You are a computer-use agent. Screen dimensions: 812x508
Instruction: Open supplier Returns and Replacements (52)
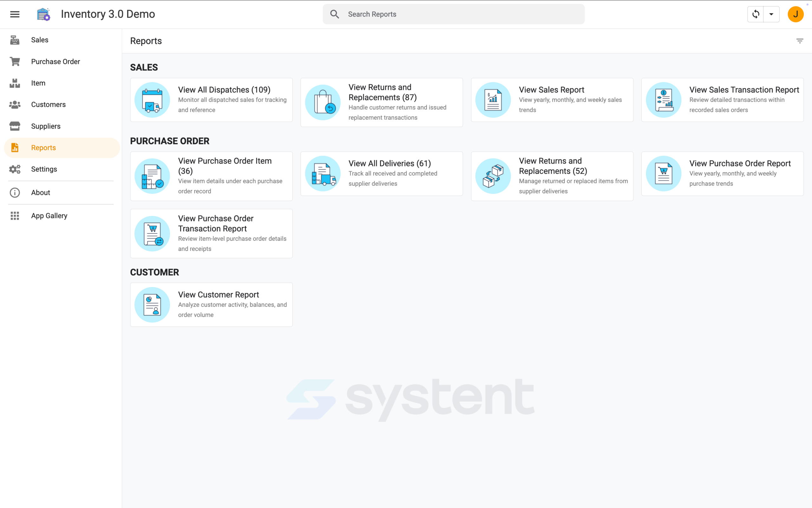[552, 176]
